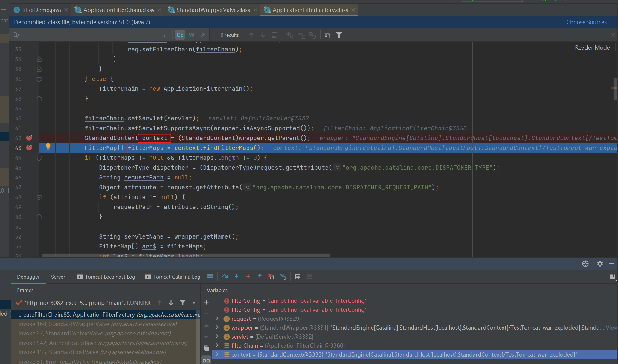Click the Step Into debugger icon
Image resolution: width=618 pixels, height=364 pixels.
[x=236, y=277]
